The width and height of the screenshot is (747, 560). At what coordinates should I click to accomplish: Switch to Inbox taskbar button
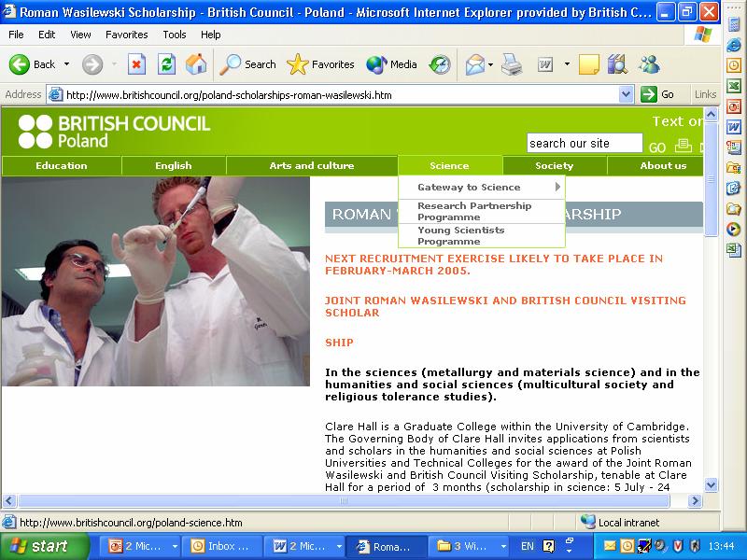click(x=223, y=546)
